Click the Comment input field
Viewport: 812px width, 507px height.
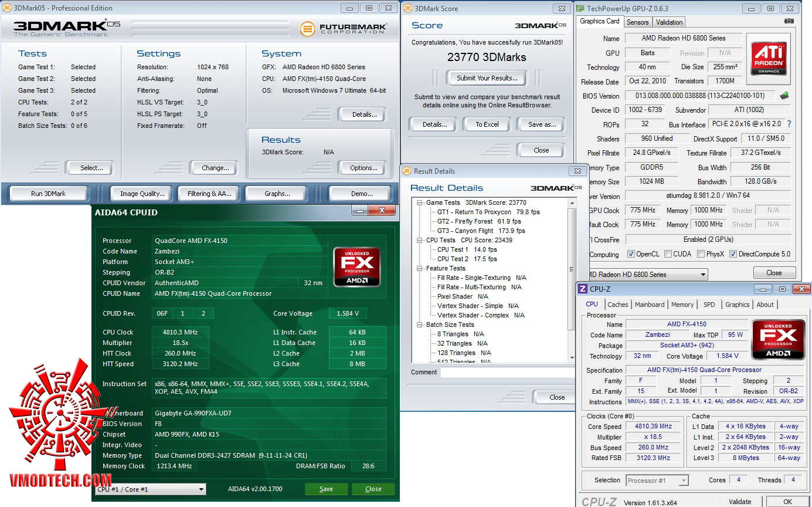[x=508, y=373]
